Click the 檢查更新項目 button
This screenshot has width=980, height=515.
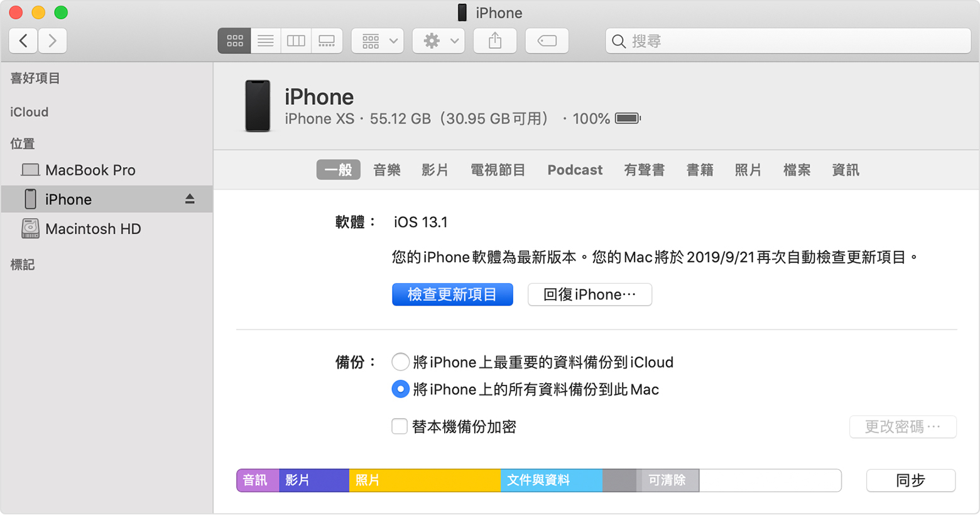coord(452,294)
